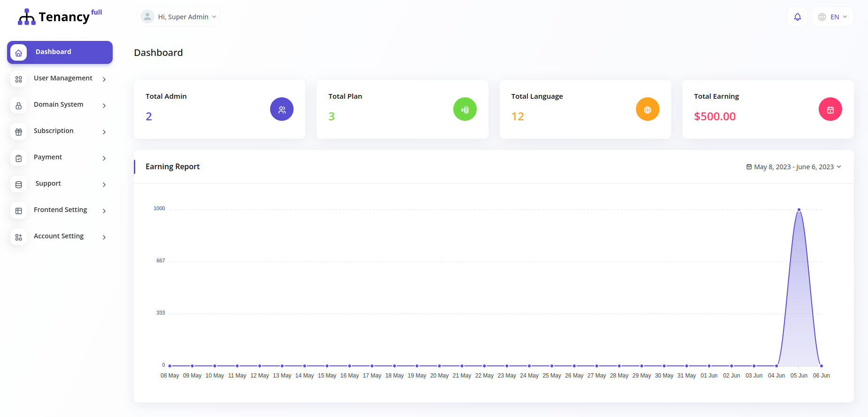
Task: Click the Payment clipboard icon
Action: (x=19, y=158)
